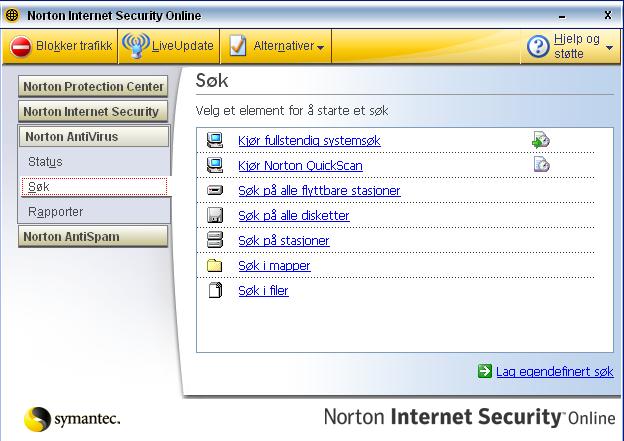Open the Kjør fullstendig systemsøk link
The image size is (624, 441).
[x=309, y=140]
